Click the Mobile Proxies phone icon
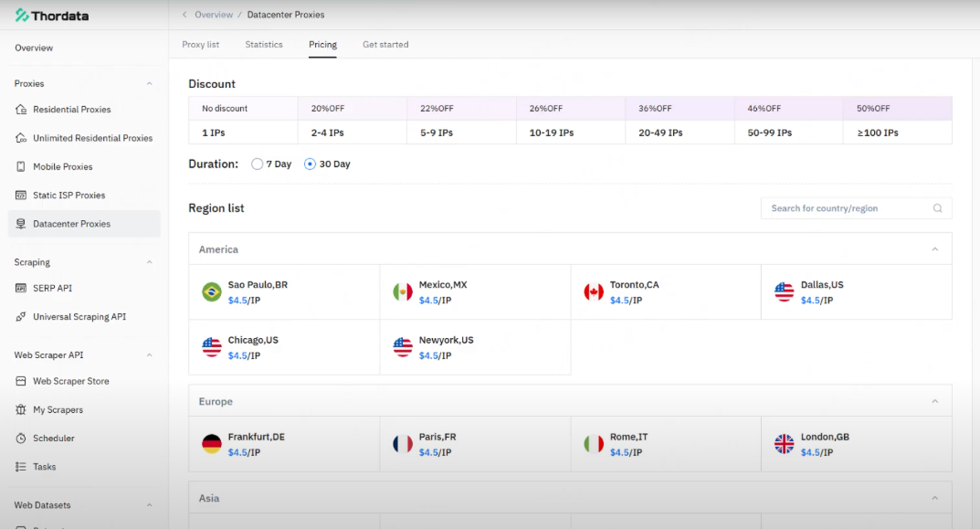 coord(21,167)
